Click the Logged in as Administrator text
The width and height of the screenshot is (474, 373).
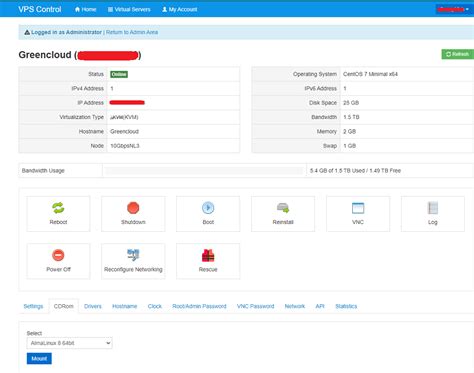pyautogui.click(x=66, y=32)
